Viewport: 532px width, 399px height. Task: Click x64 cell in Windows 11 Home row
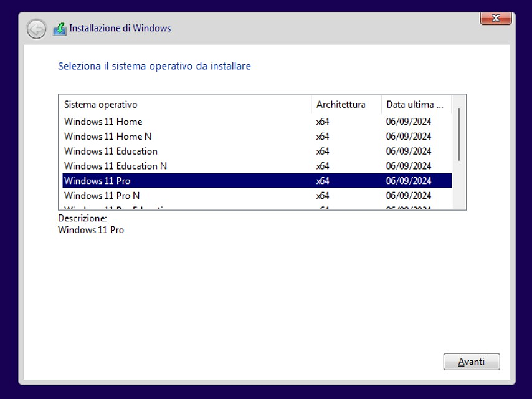(x=323, y=122)
